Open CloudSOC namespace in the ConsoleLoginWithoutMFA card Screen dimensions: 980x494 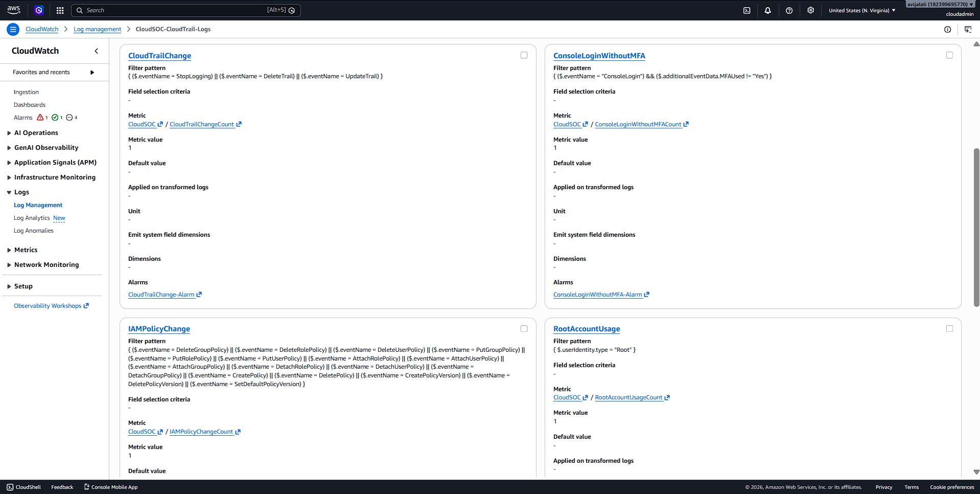[x=571, y=124]
